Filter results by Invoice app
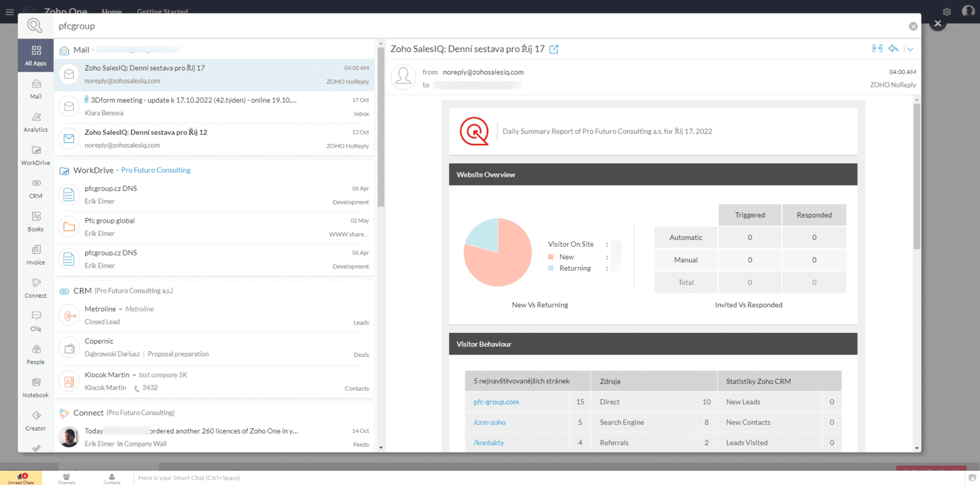 tap(36, 255)
